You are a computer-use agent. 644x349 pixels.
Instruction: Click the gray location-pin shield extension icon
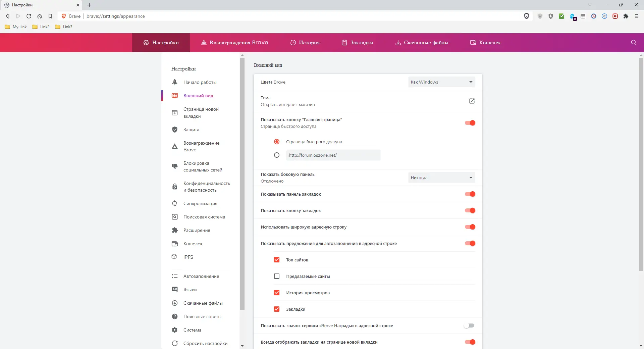tap(540, 16)
